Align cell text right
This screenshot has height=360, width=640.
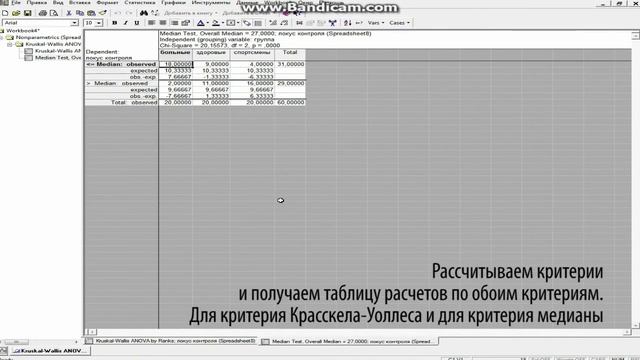174,23
